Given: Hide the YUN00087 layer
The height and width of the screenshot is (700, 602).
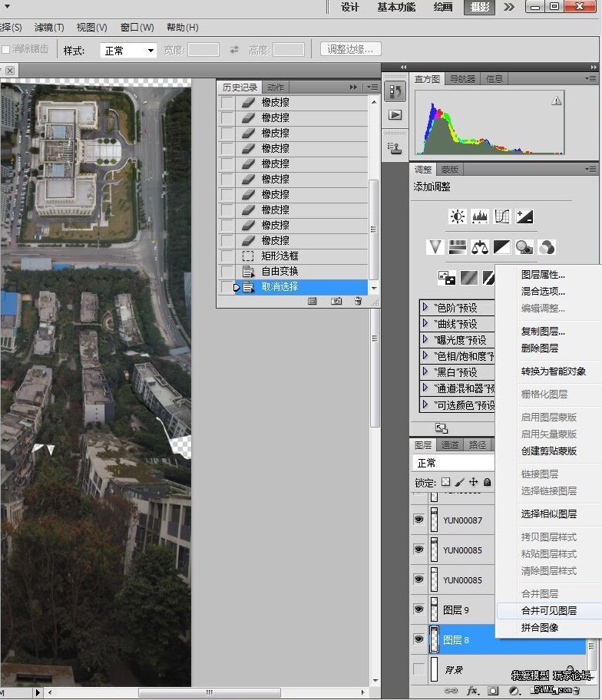Looking at the screenshot, I should click(x=418, y=520).
